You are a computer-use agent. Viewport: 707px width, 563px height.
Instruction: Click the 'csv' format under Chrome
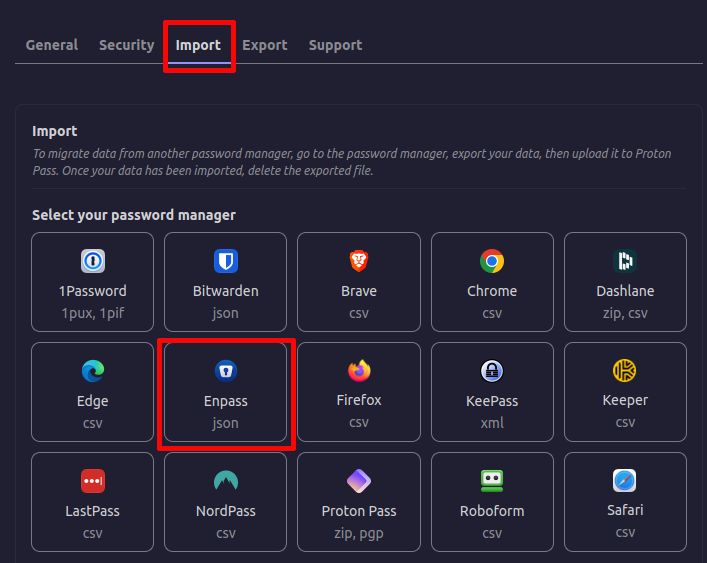pos(492,313)
